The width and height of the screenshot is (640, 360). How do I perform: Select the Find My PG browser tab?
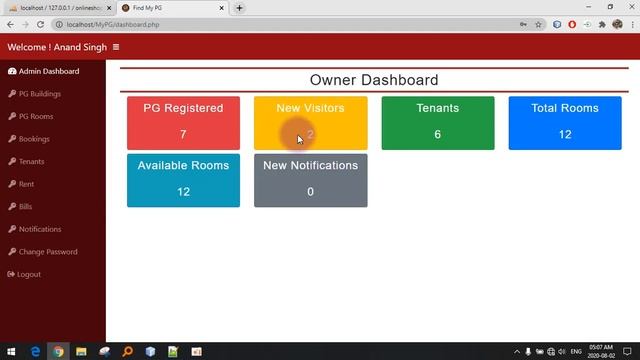173,8
